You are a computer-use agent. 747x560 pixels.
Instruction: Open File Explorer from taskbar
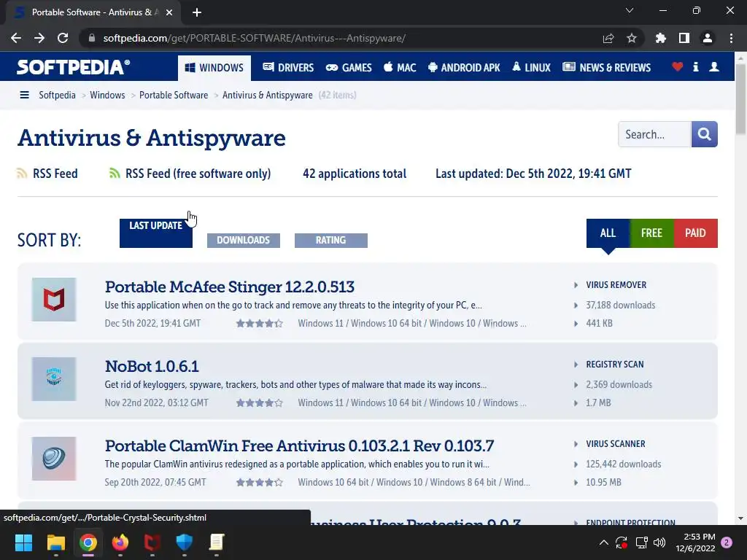coord(55,542)
